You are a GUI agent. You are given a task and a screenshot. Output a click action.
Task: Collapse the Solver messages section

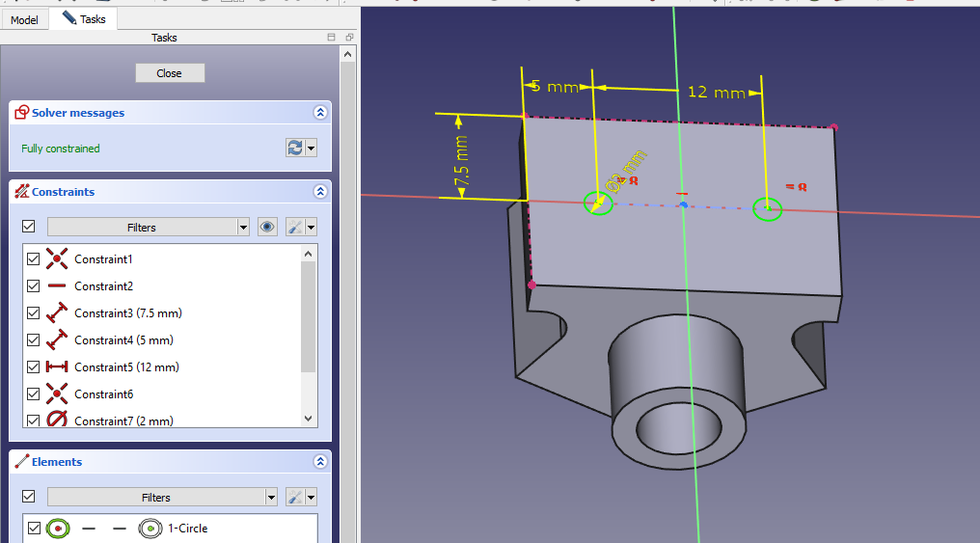click(320, 113)
